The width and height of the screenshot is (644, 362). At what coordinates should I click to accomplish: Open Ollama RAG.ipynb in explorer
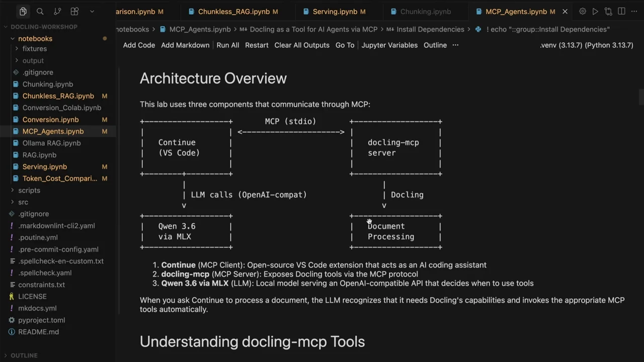(51, 143)
